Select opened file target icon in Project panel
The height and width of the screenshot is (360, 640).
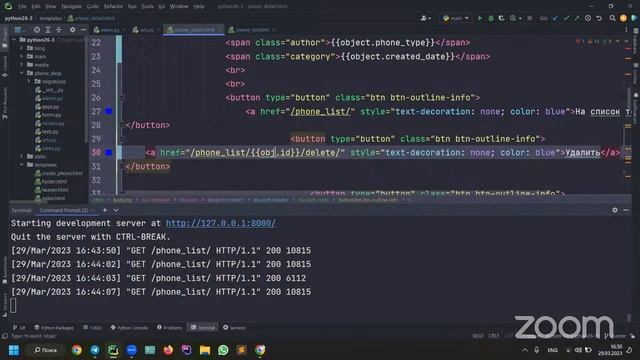[x=37, y=30]
